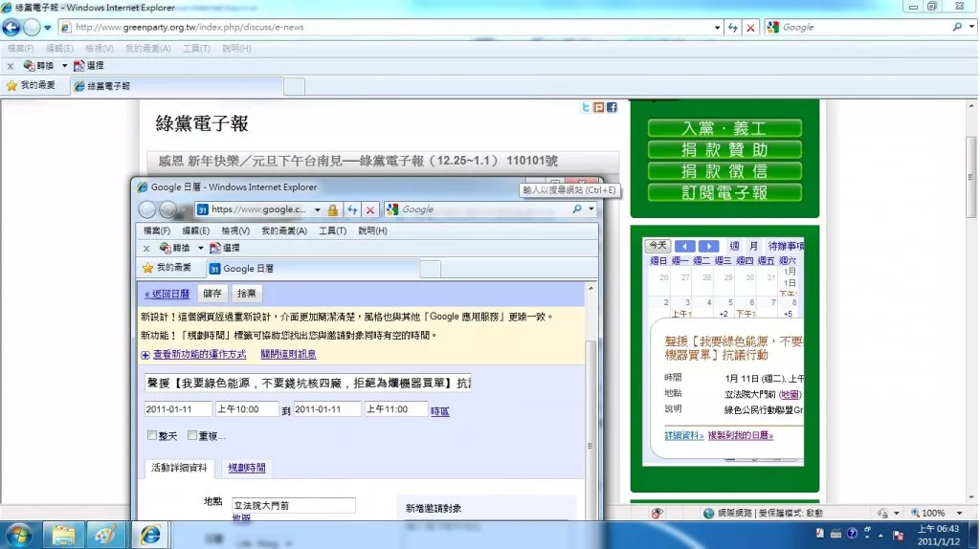This screenshot has width=980, height=549.
Task: Expand address dropdown in Google 日曆 window
Action: click(x=318, y=209)
